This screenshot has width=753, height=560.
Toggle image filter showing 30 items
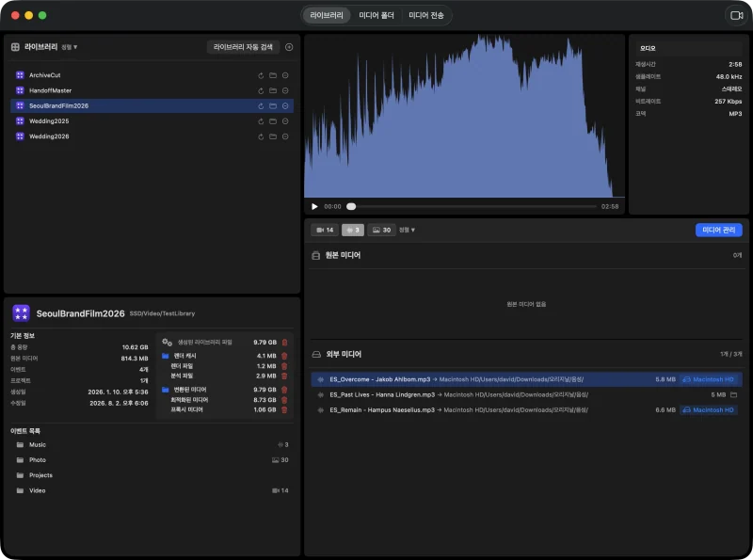382,230
